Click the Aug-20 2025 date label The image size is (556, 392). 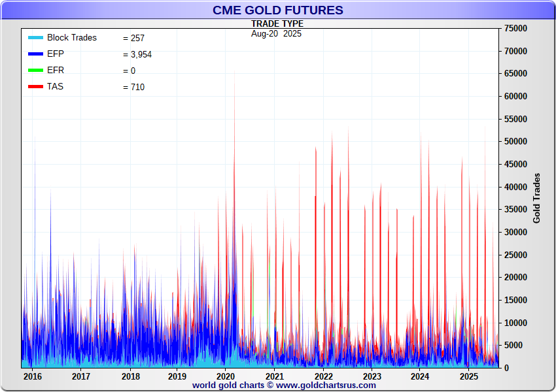(x=276, y=33)
